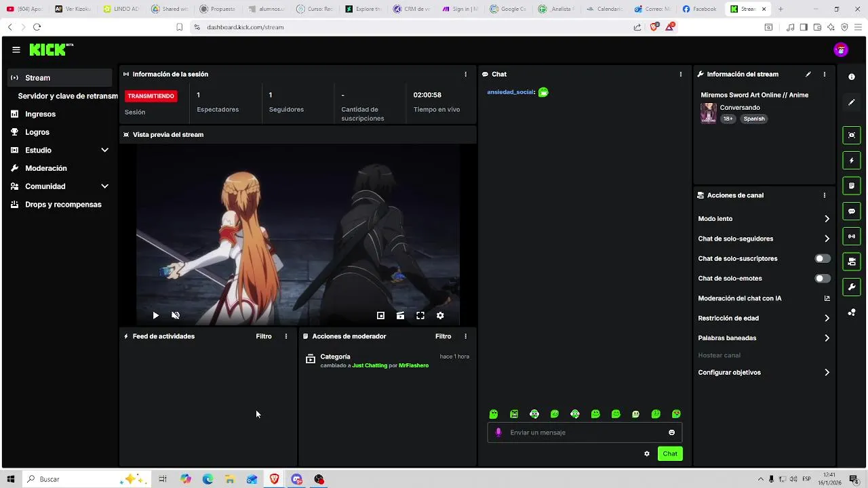Click inside the Enviar un mensaje field
This screenshot has height=488, width=868.
point(585,432)
